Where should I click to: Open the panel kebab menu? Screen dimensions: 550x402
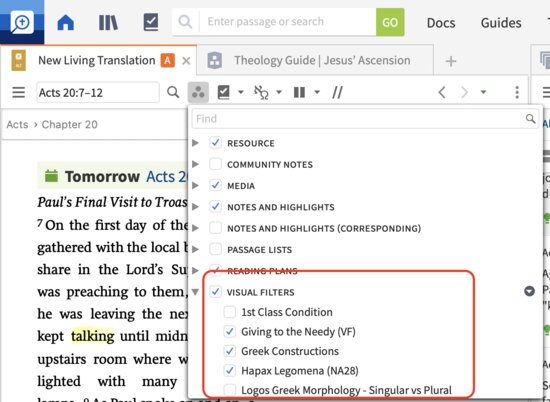517,92
